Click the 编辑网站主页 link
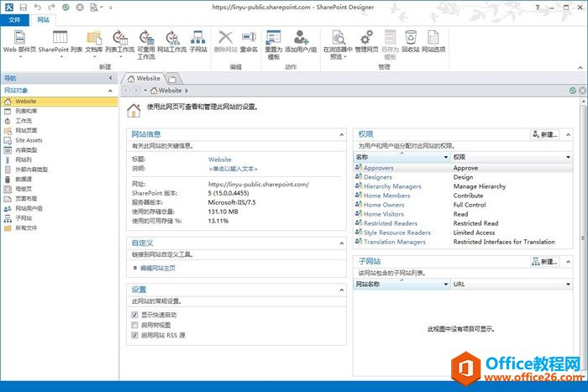This screenshot has width=588, height=392. [x=158, y=268]
